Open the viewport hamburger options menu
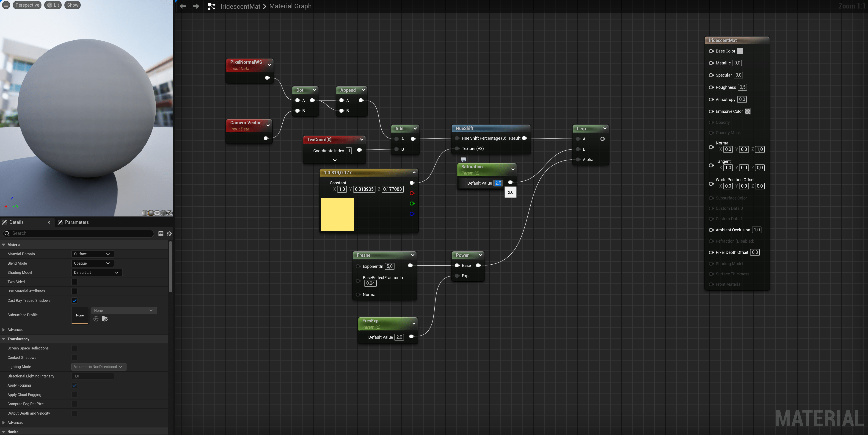Viewport: 868px width, 435px height. (x=6, y=5)
